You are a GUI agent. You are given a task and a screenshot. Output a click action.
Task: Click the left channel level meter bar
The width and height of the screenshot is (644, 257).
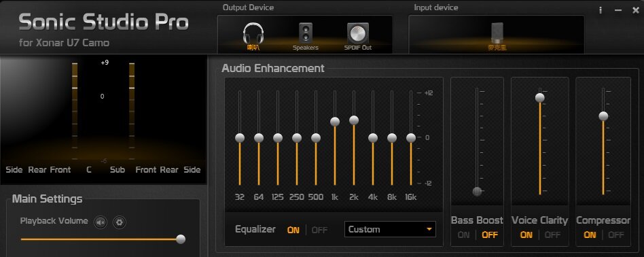coord(74,111)
